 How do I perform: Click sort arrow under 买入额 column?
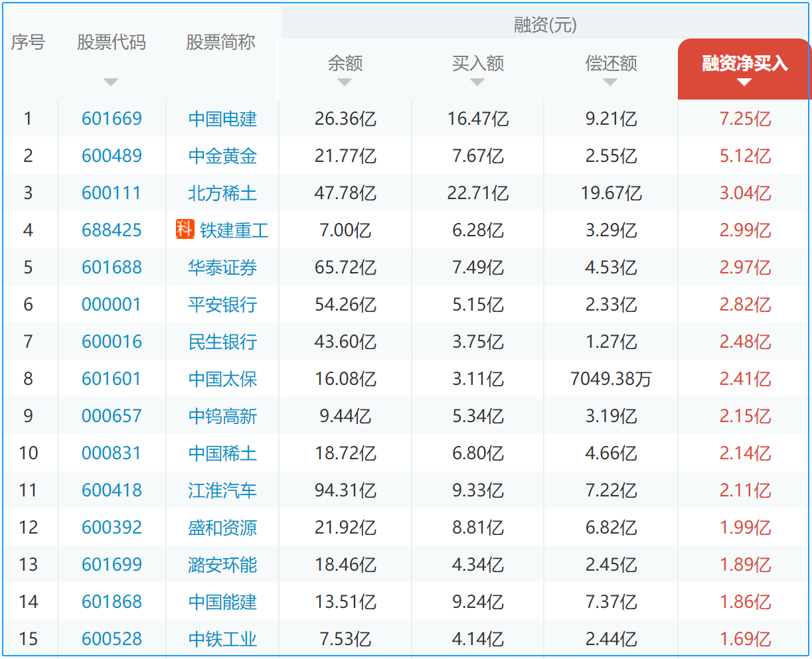coord(477,82)
